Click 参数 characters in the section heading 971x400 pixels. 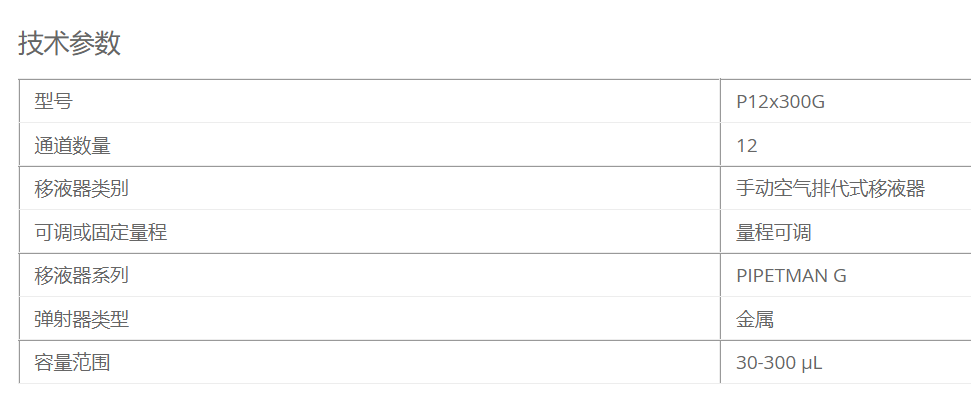tap(95, 43)
